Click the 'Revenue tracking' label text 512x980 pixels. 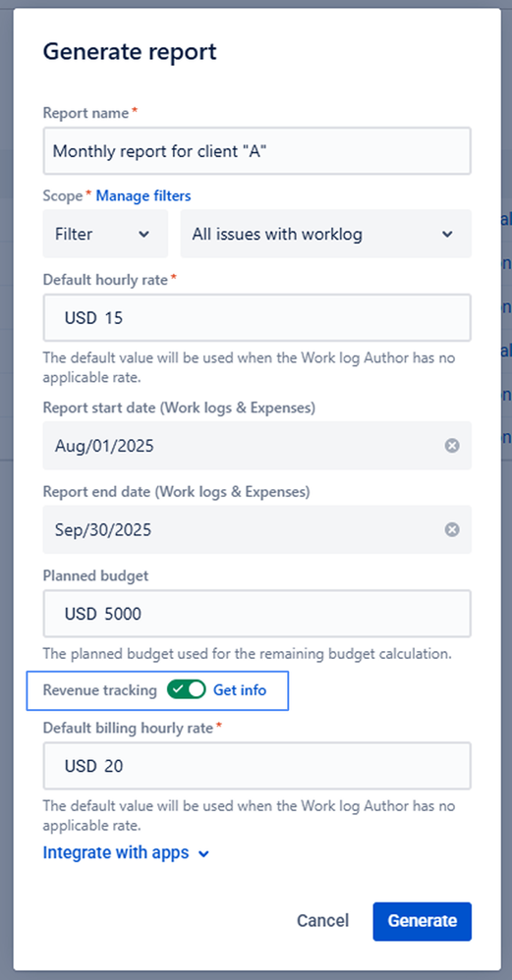pyautogui.click(x=100, y=690)
